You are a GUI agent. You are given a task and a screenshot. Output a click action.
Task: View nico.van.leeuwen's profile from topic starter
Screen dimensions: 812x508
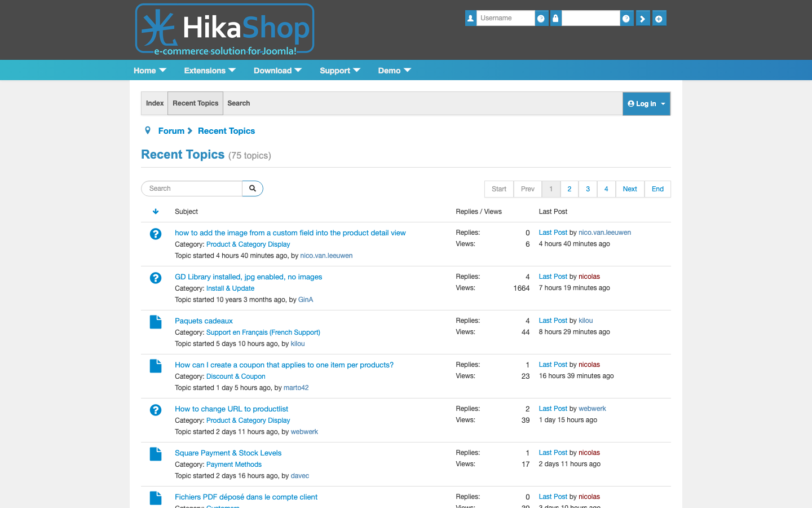click(x=326, y=256)
